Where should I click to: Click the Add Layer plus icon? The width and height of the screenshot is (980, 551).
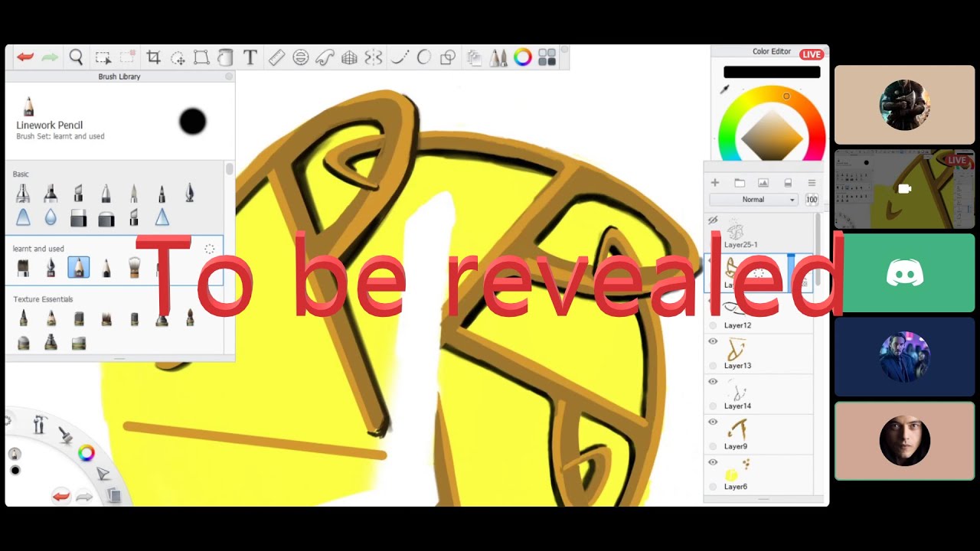(715, 183)
